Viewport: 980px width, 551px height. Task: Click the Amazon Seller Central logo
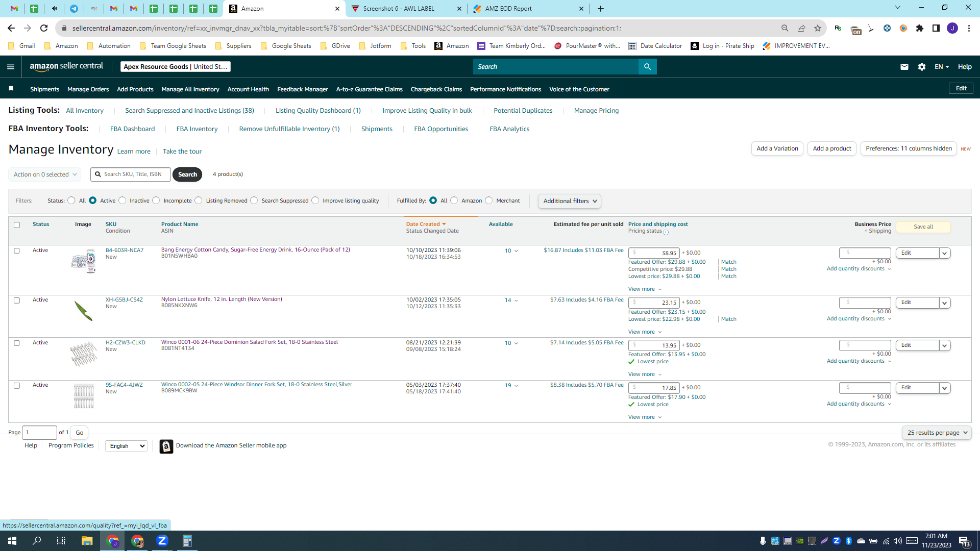(x=66, y=66)
